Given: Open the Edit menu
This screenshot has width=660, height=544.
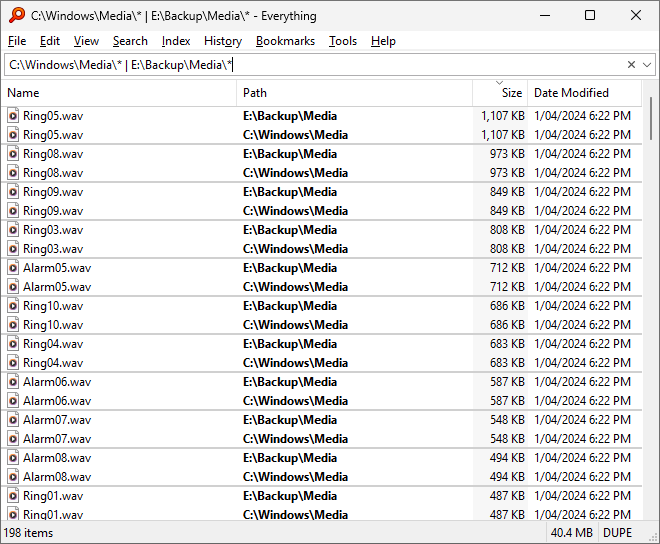Looking at the screenshot, I should (50, 41).
